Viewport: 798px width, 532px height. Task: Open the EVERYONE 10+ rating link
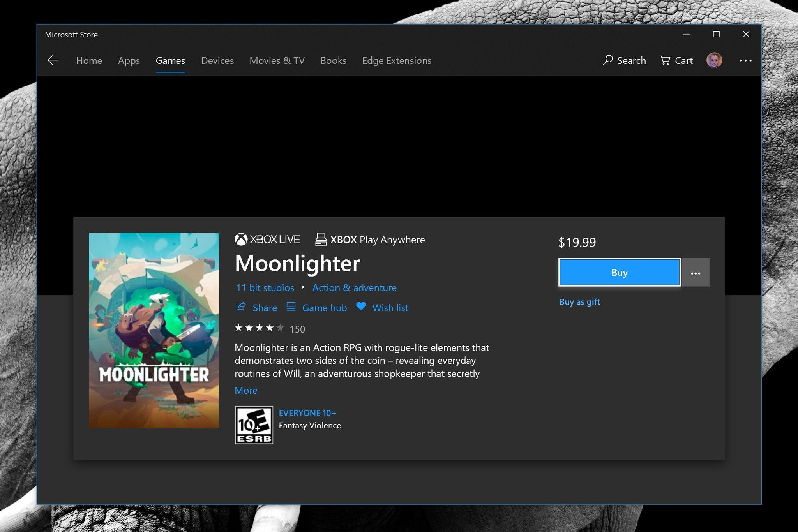(307, 413)
